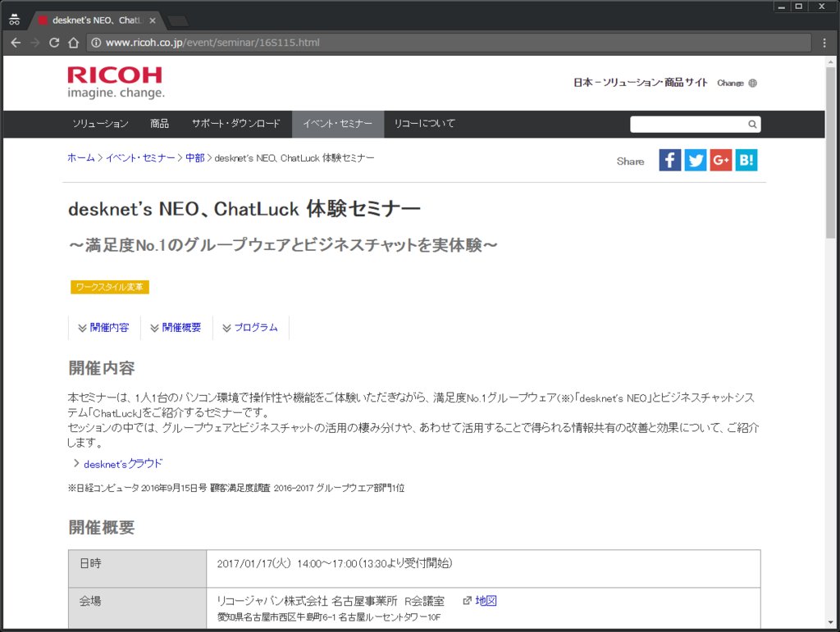The height and width of the screenshot is (632, 840).
Task: Click footnote ※日経コンピュータ 2016年9月15日号
Action: [137, 488]
